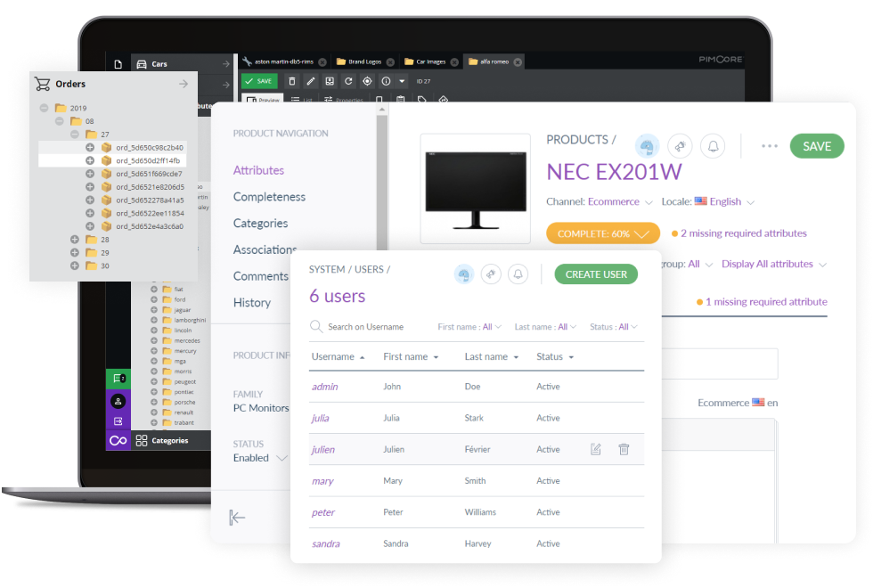Click the info icon in Pimcore toolbar
The height and width of the screenshot is (588, 873).
[386, 81]
